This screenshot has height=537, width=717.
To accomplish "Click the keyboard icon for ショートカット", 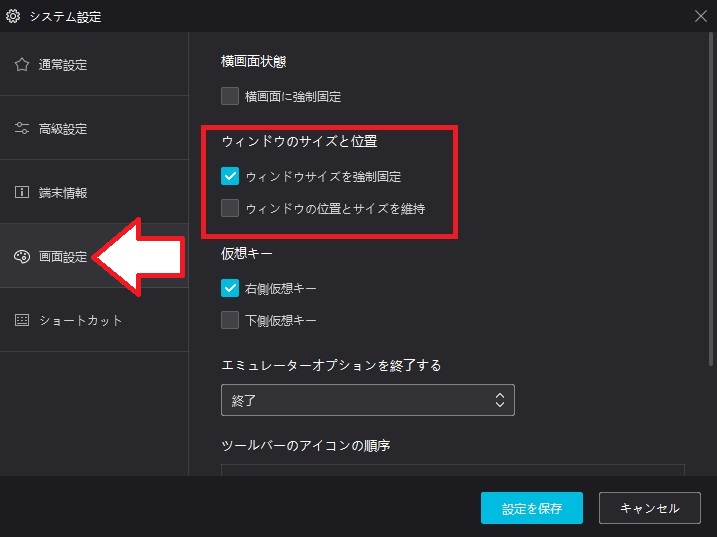I will [21, 320].
